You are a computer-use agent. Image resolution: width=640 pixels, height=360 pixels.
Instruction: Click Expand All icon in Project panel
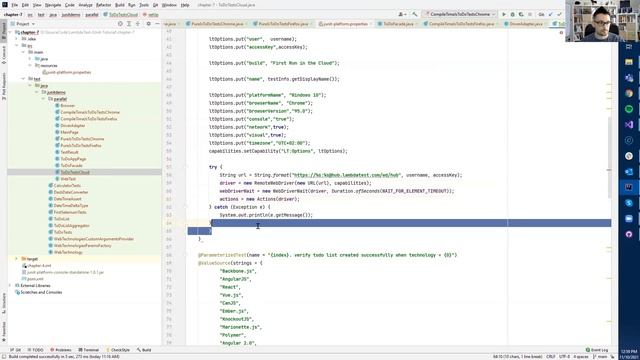pyautogui.click(x=129, y=24)
